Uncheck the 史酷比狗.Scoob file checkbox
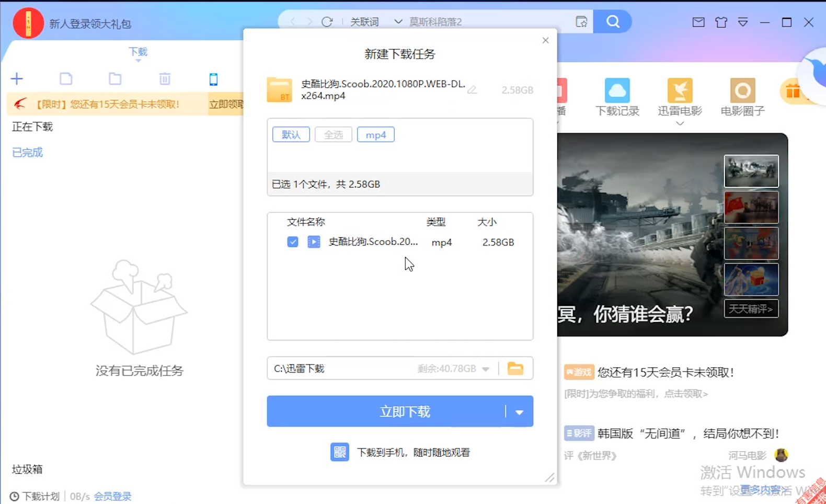Viewport: 826px width, 504px height. (x=293, y=242)
